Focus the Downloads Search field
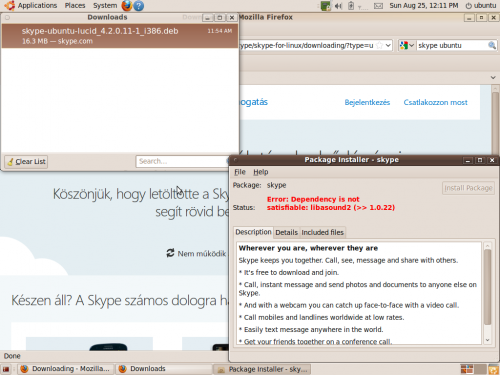This screenshot has width=500, height=375. point(182,161)
